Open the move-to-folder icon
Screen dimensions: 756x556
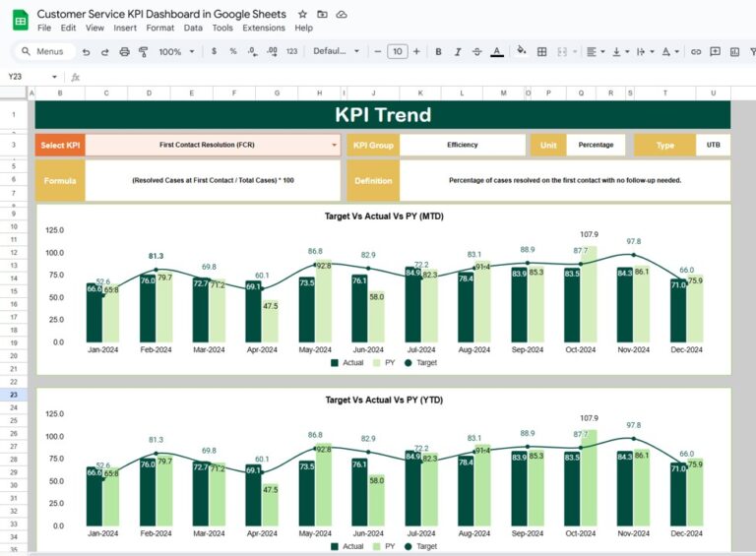[322, 15]
